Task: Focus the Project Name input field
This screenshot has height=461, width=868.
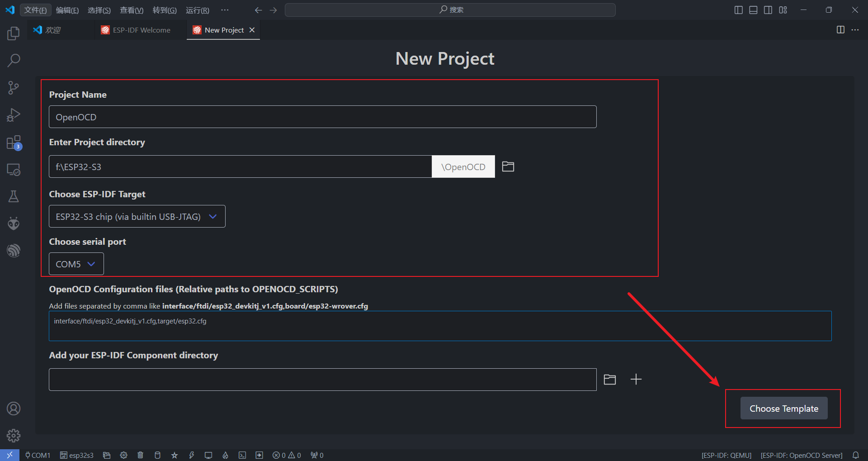Action: [x=323, y=117]
